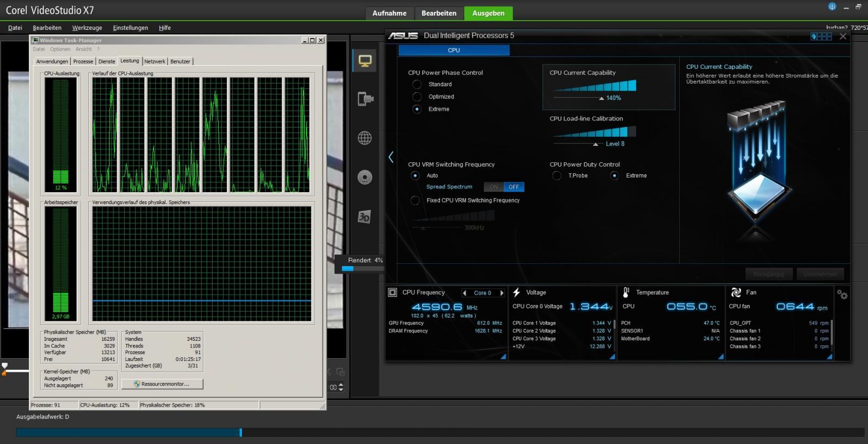The width and height of the screenshot is (868, 444).
Task: Switch to Task Manager Anwendungen tab
Action: coord(52,61)
